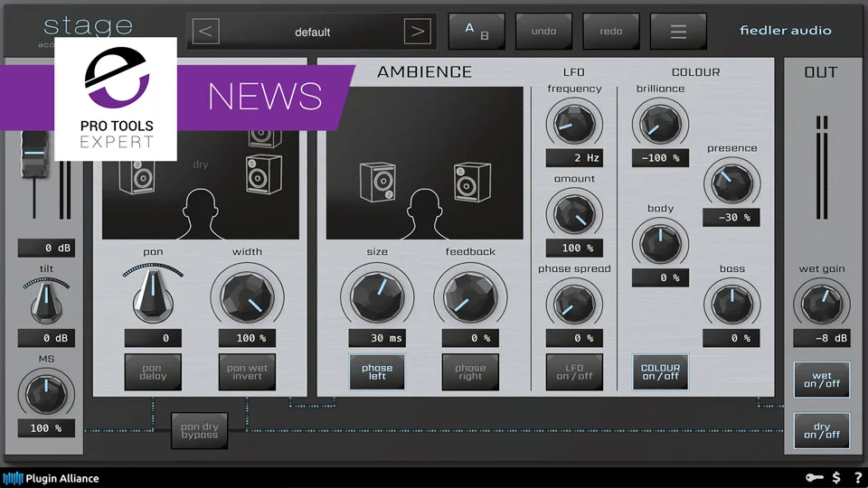Screen dimensions: 868x488
Task: Click the bass knob
Action: (731, 305)
